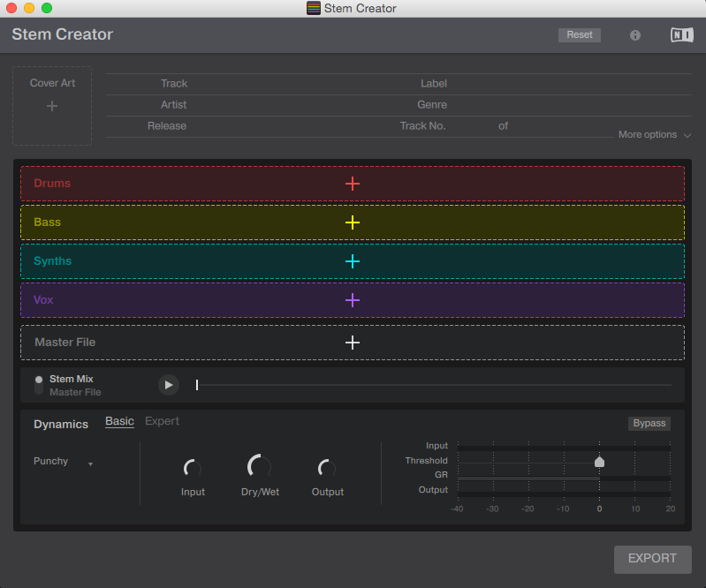This screenshot has height=588, width=706.
Task: Click the GR meter bar
Action: (564, 479)
